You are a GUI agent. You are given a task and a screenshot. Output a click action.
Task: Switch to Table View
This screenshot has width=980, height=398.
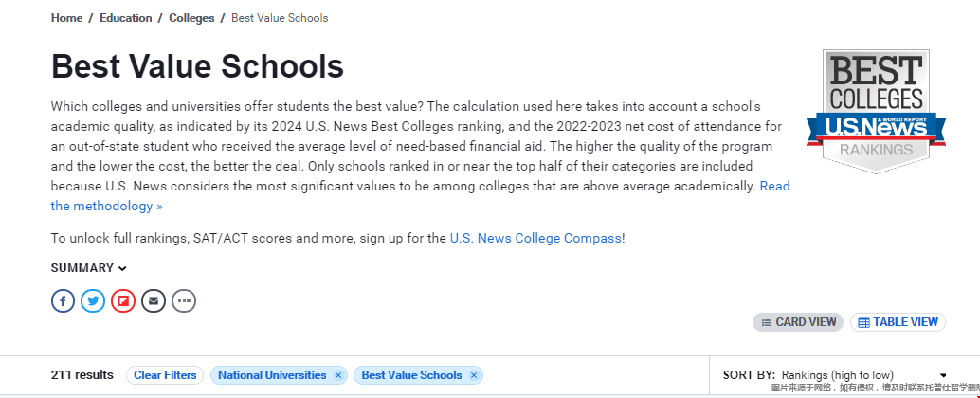[x=898, y=322]
